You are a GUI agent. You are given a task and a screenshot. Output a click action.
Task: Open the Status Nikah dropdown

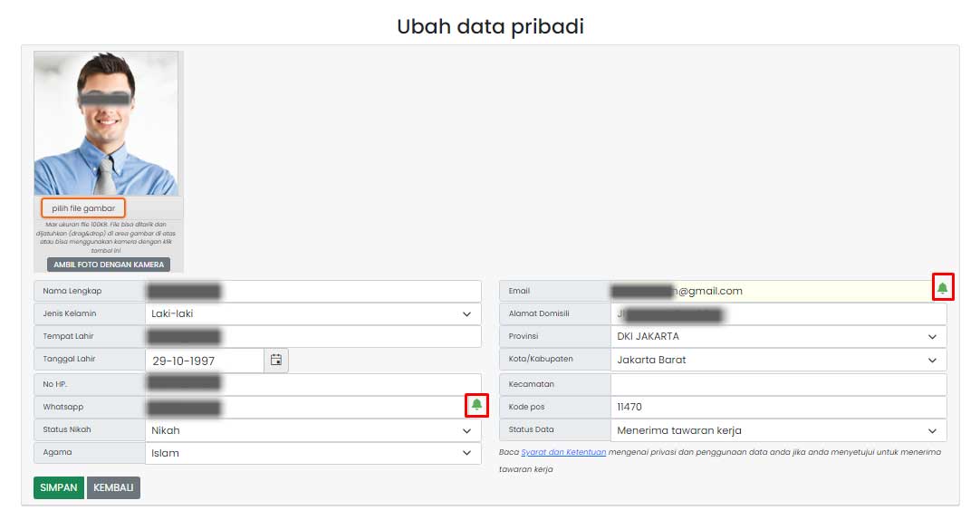point(313,430)
